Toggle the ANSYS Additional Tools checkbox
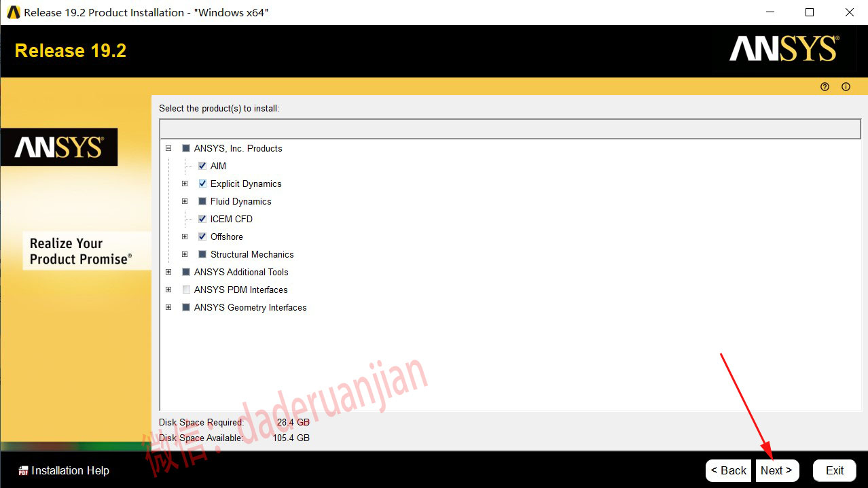 186,272
